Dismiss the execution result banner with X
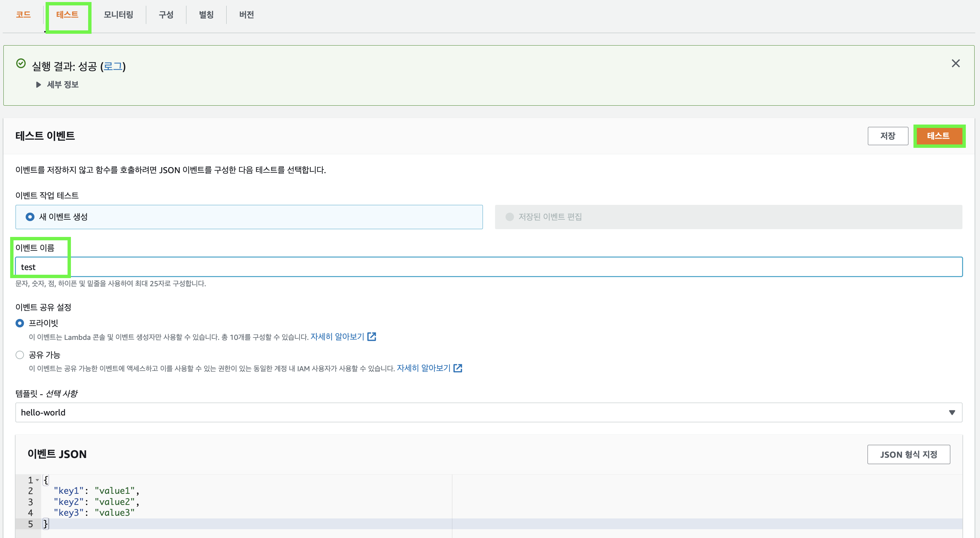Viewport: 980px width, 538px height. click(955, 63)
